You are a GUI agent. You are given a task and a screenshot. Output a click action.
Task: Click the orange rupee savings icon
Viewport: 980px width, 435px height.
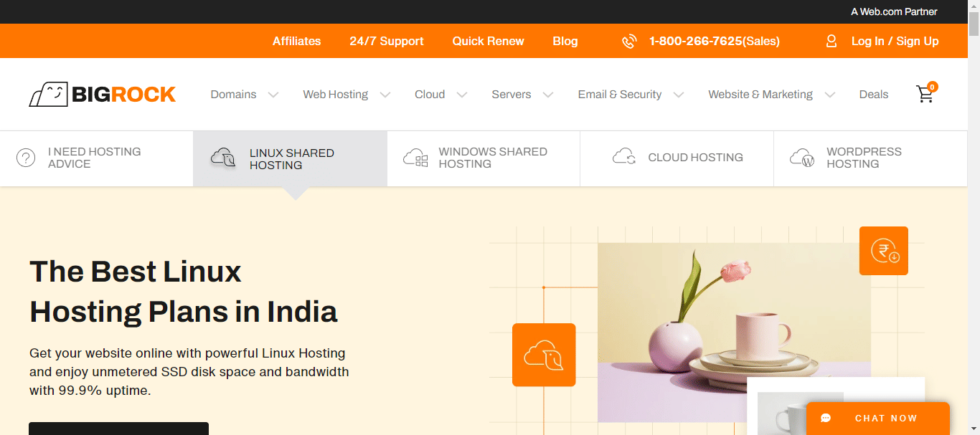(884, 251)
